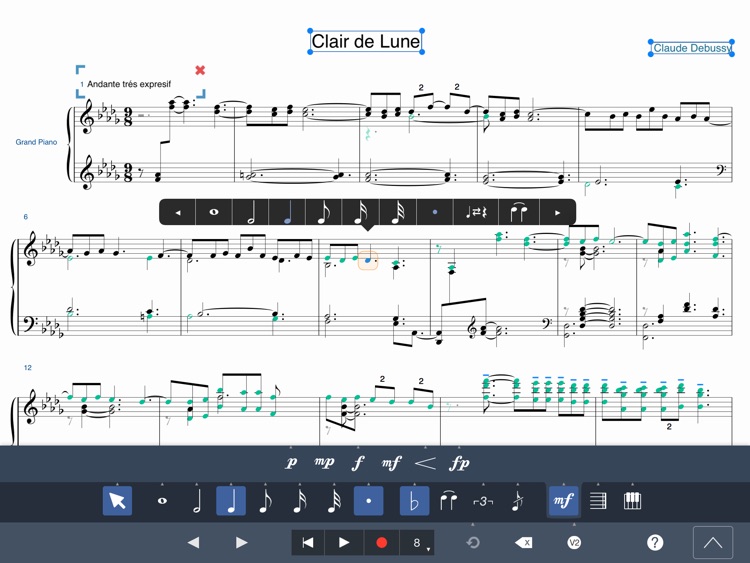Click the highlighted selected note
This screenshot has height=563, width=750.
pyautogui.click(x=367, y=260)
